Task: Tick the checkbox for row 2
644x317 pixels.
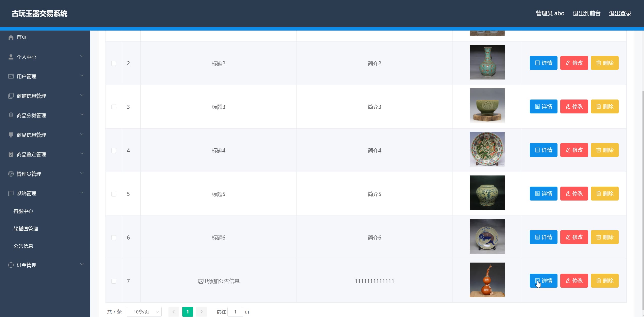Action: [x=114, y=64]
